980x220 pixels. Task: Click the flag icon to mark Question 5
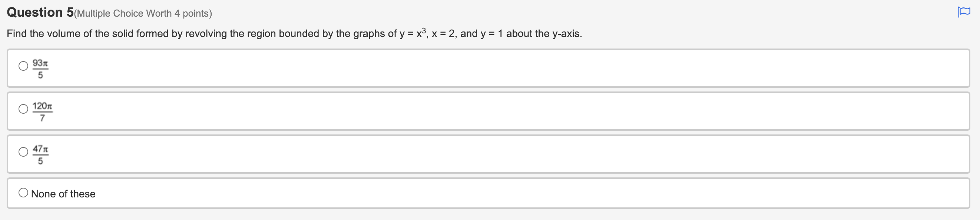coord(964,11)
